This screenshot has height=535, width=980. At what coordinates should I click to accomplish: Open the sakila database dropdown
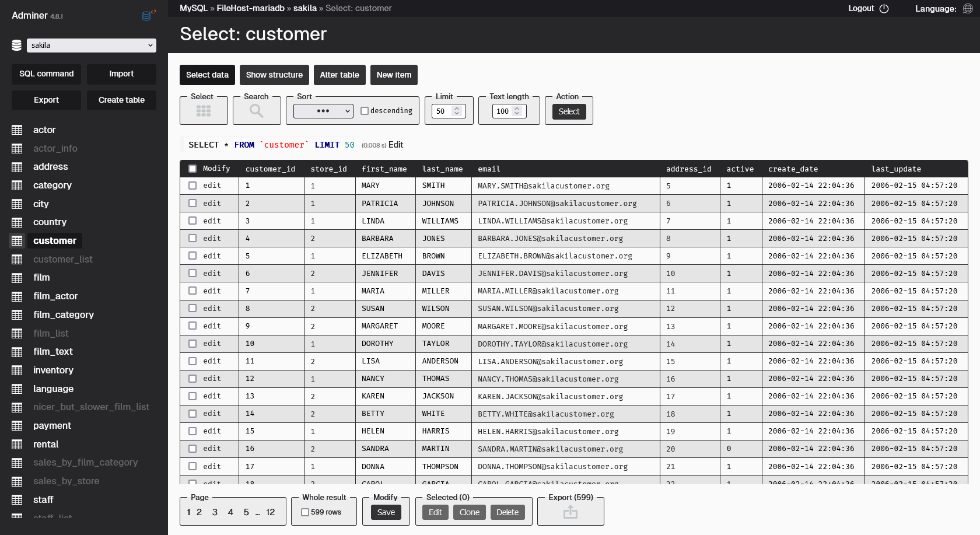pos(92,46)
